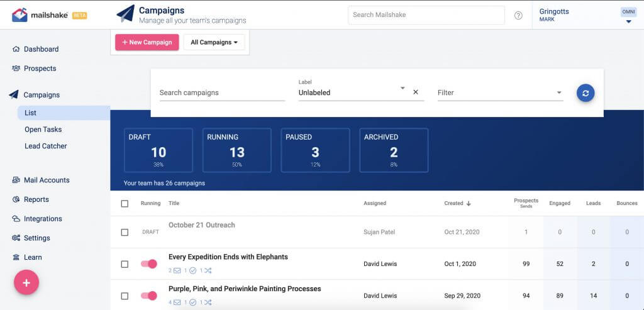Viewport: 644px width, 310px height.
Task: Toggle running switch for Purple, Pink, and Periwinkle
Action: 149,296
